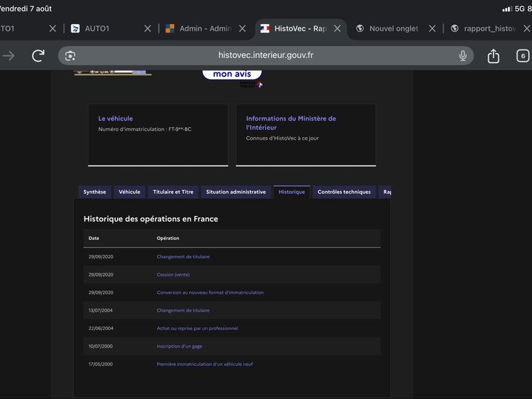Open the Véhicule tab

click(129, 192)
